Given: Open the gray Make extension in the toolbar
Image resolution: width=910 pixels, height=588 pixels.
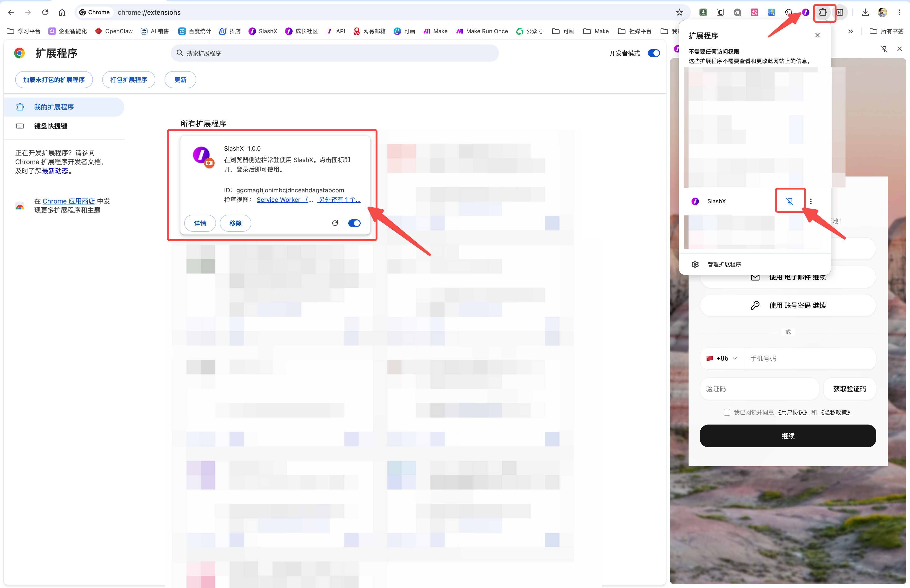Looking at the screenshot, I should tap(737, 12).
